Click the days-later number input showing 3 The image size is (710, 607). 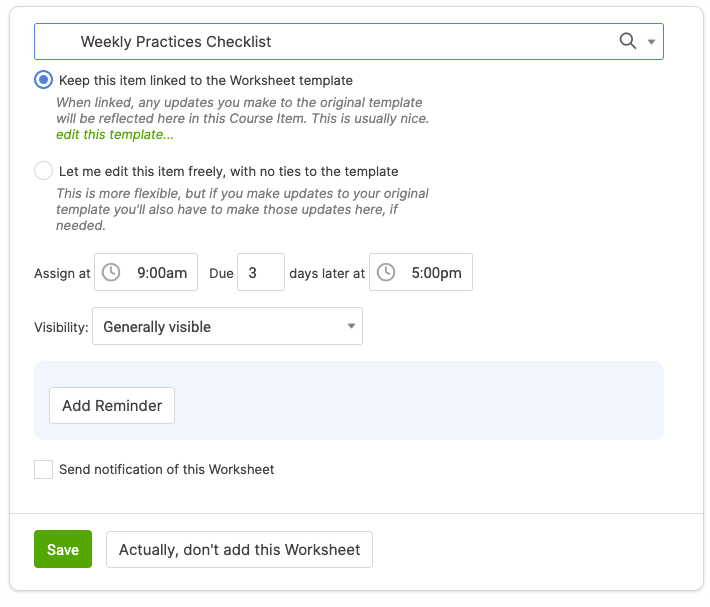(x=260, y=272)
